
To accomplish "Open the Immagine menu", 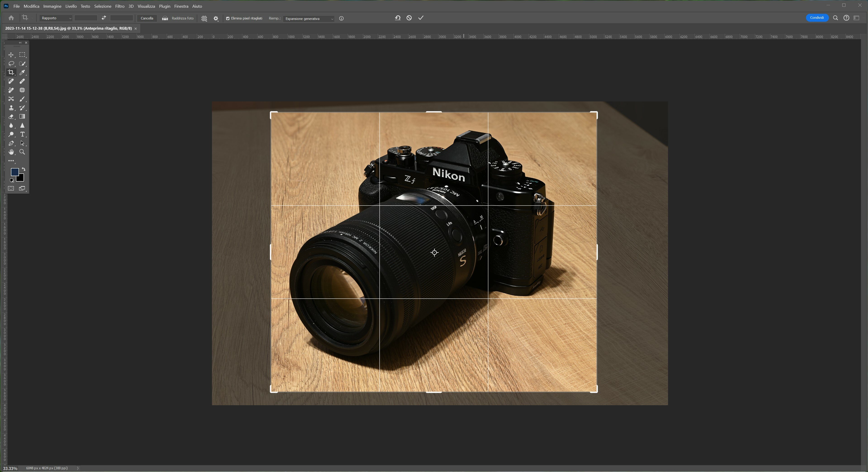I will 52,6.
